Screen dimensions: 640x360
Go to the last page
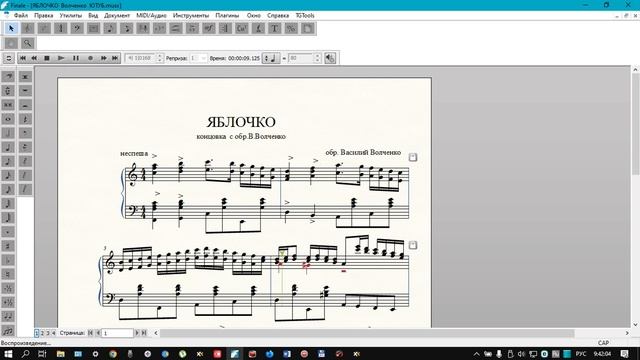[x=144, y=333]
